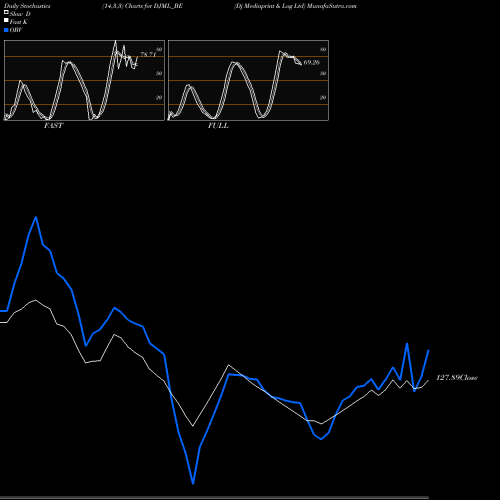This screenshot has height=500, width=500.
Task: Click the Fast K legend swatch
Action: (6, 20)
